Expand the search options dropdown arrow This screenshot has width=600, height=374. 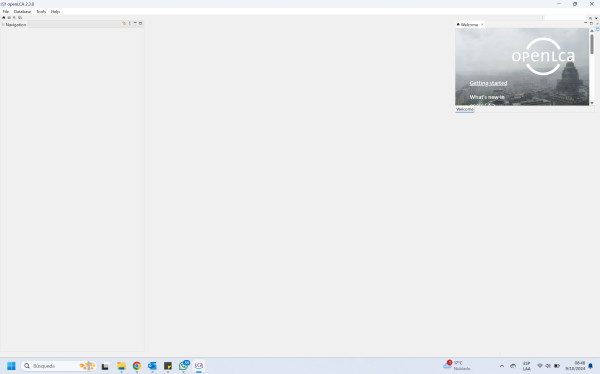(596, 18)
